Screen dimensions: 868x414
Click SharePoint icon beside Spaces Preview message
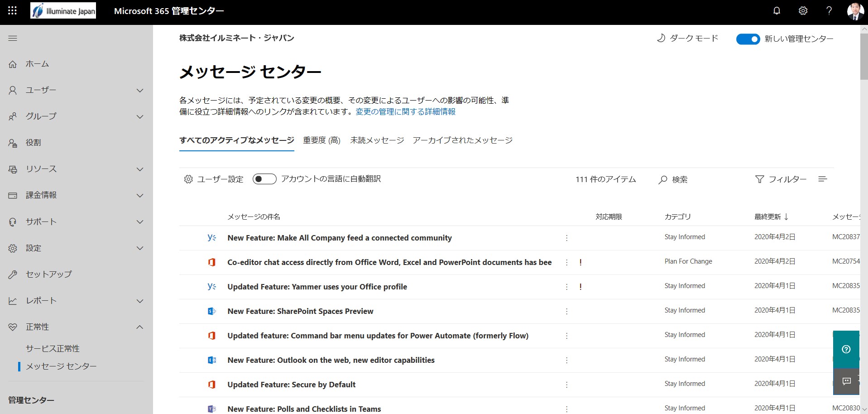[x=211, y=311]
